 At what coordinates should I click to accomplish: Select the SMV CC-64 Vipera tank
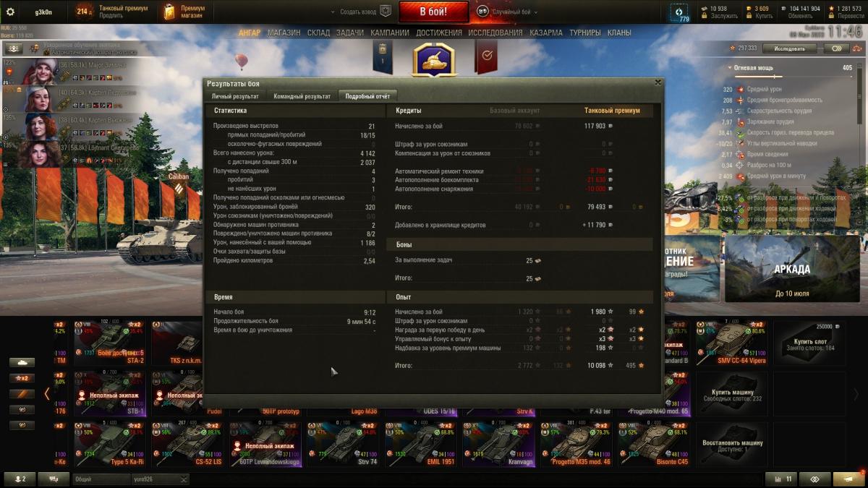coord(732,343)
